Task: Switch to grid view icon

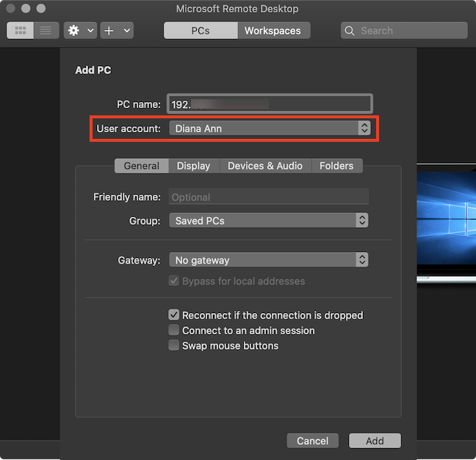Action: coord(20,30)
